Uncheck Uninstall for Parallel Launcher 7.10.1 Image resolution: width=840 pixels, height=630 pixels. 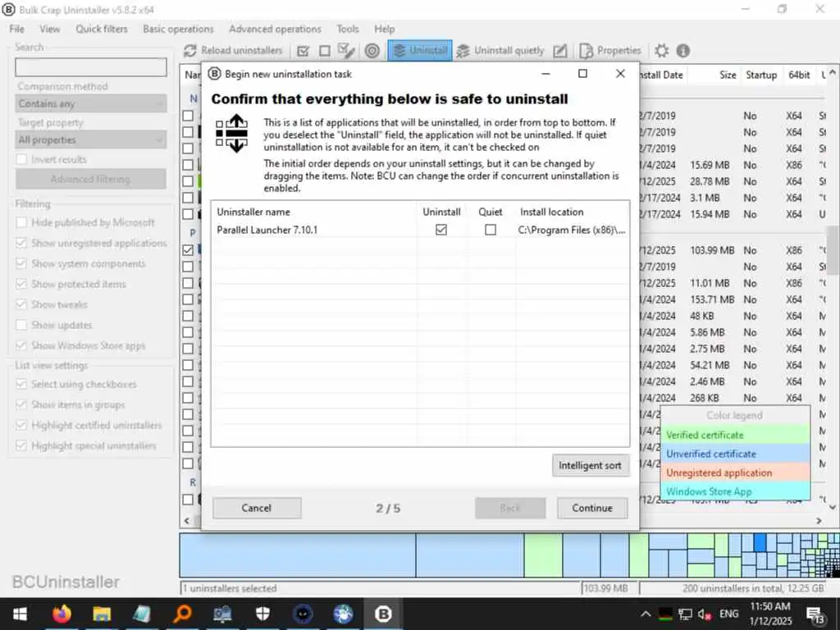coord(441,230)
